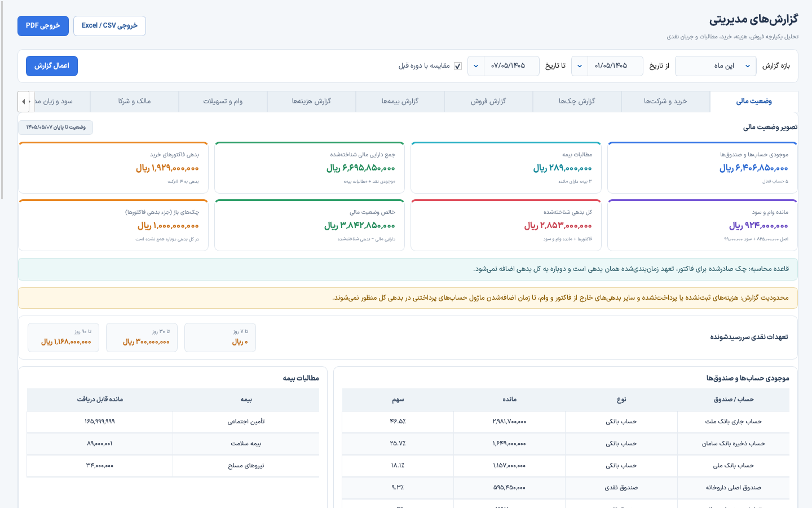Open the 'تا تاریخ' date picker chevron
This screenshot has width=812, height=508.
476,66
